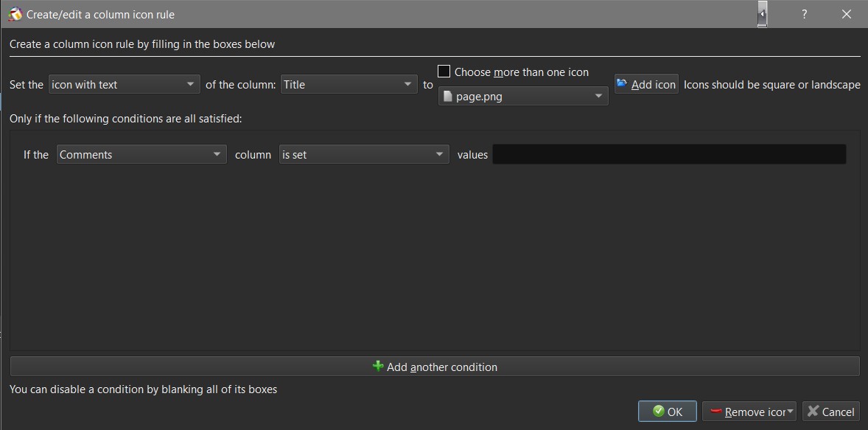The height and width of the screenshot is (430, 868).
Task: Close the column icon rule dialog
Action: tap(846, 14)
